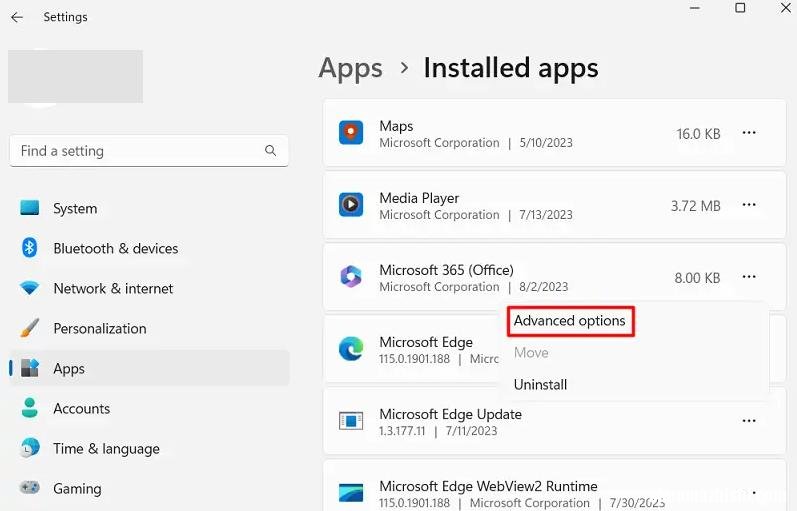
Task: Click the Microsoft Edge Update name
Action: point(450,414)
